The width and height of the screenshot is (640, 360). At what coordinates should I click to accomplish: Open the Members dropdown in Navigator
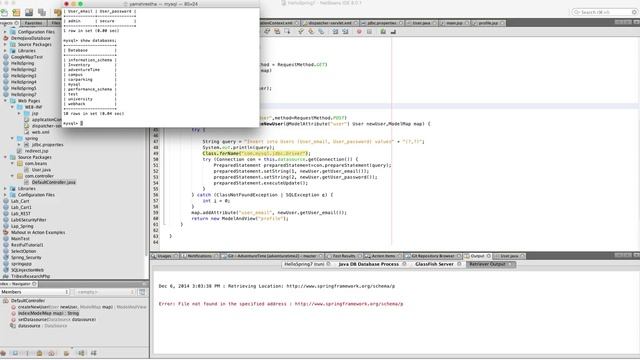click(x=35, y=292)
